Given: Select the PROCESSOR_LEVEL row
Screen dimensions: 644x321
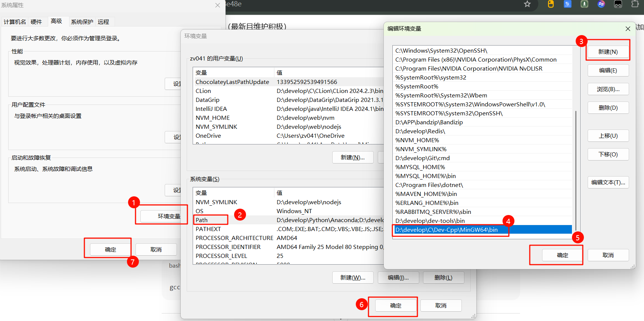Looking at the screenshot, I should tap(289, 256).
